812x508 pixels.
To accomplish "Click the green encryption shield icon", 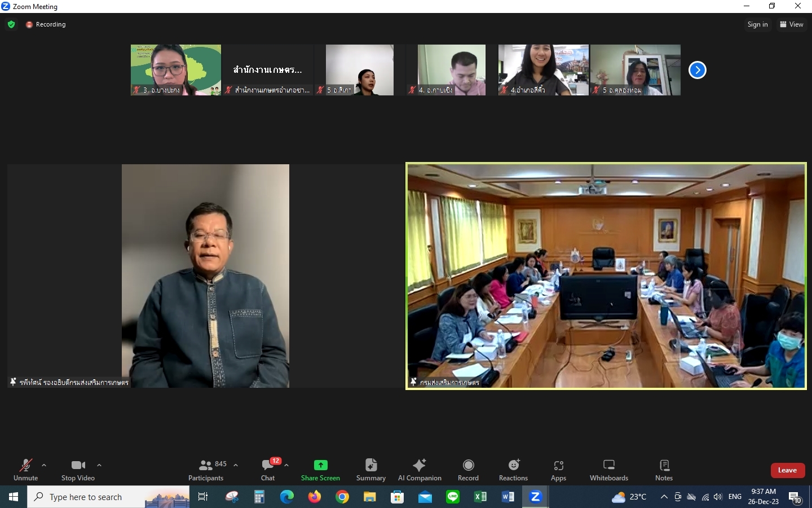I will pyautogui.click(x=11, y=24).
